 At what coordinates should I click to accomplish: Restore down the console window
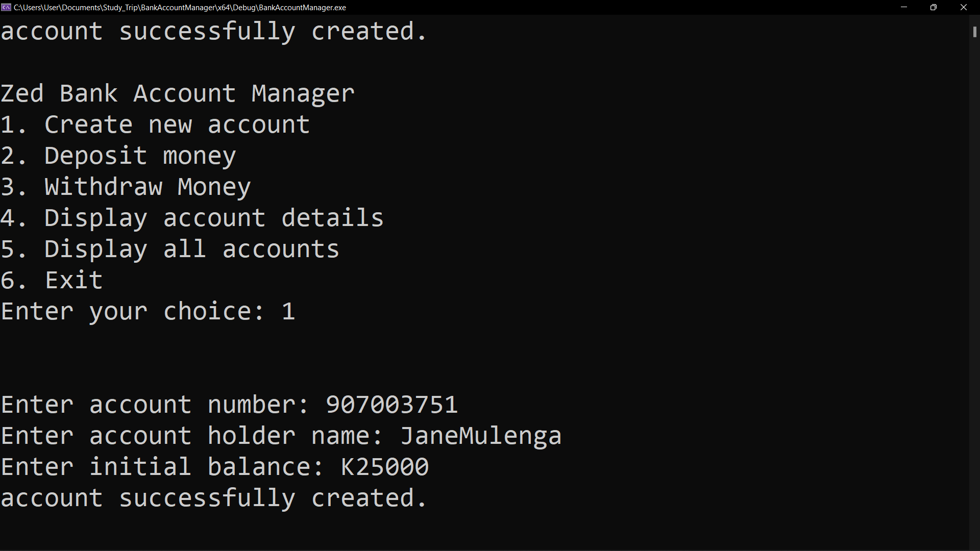933,7
